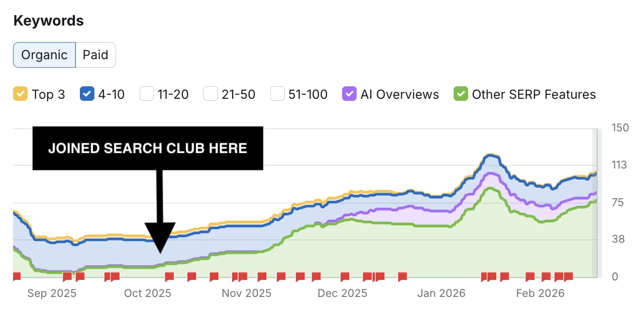
Task: Check the 21-50 positions checkbox
Action: [210, 94]
